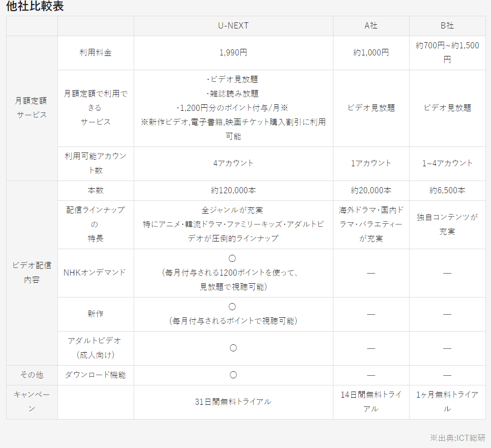Click the 新作 row label
This screenshot has height=448, width=491.
point(96,314)
